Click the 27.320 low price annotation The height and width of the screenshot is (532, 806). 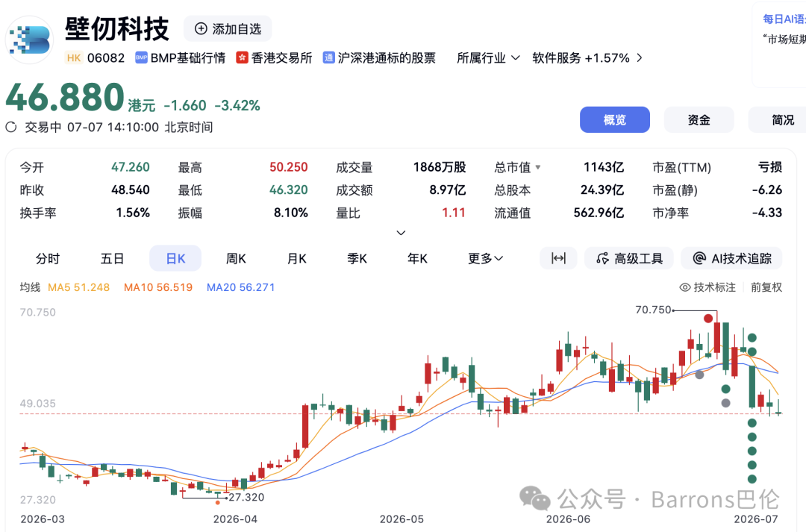[246, 497]
